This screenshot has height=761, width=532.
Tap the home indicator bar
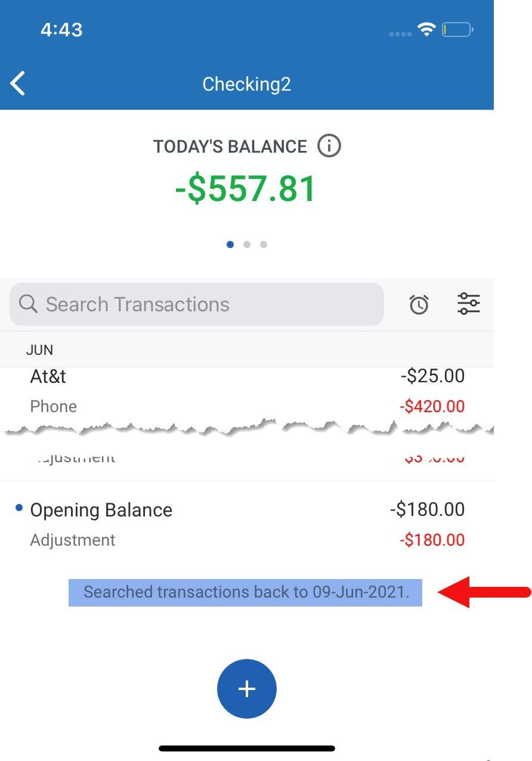point(246,748)
